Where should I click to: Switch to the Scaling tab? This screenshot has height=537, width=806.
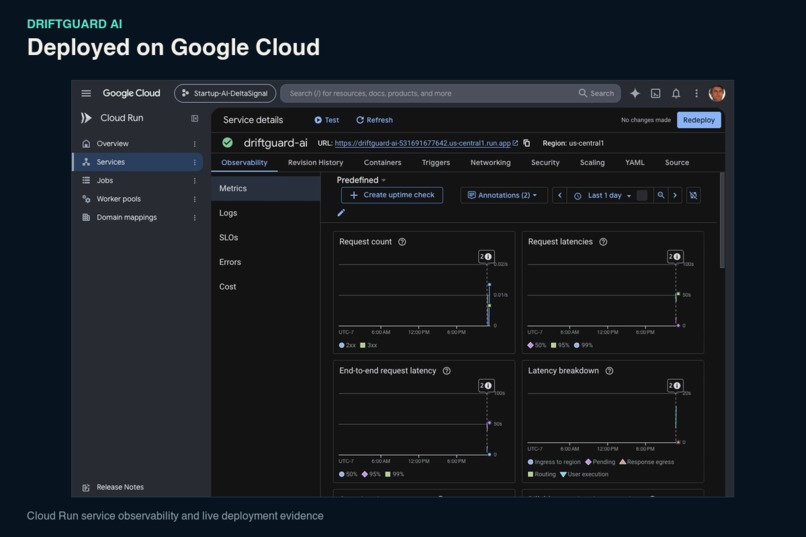pos(592,162)
